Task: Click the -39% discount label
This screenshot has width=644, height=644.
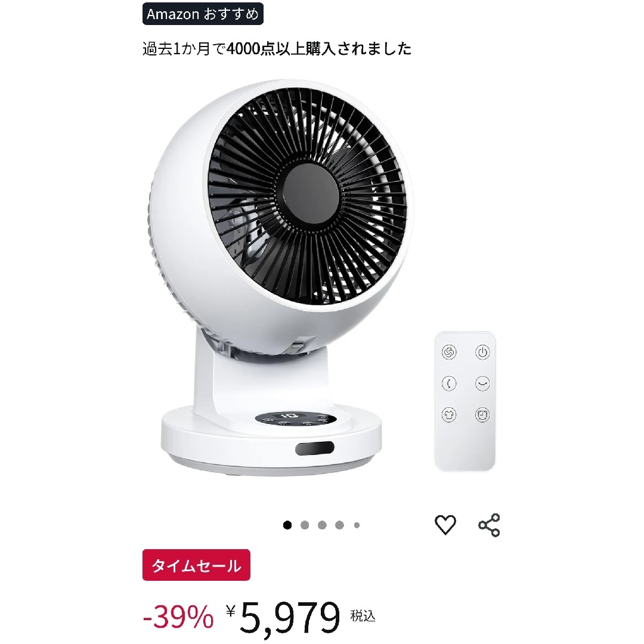Action: 178,617
